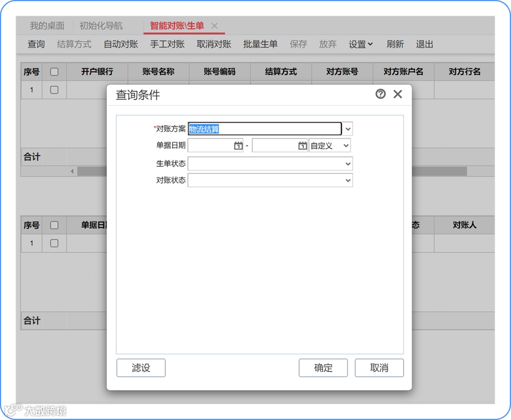Close the 智能对账\生单 tab

pyautogui.click(x=214, y=26)
